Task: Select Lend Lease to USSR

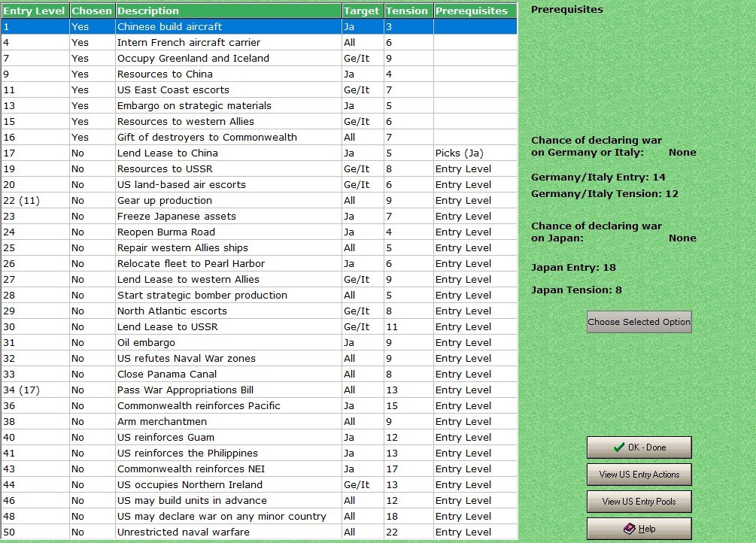Action: [x=260, y=327]
